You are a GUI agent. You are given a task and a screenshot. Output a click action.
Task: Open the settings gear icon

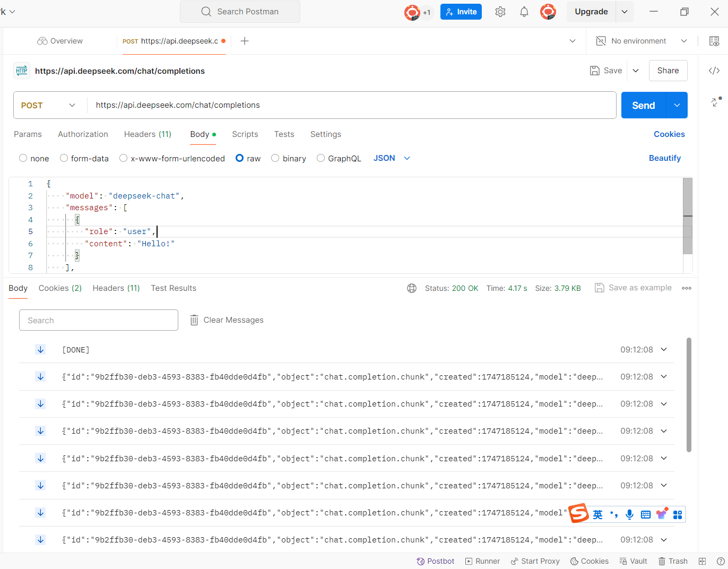click(x=500, y=12)
